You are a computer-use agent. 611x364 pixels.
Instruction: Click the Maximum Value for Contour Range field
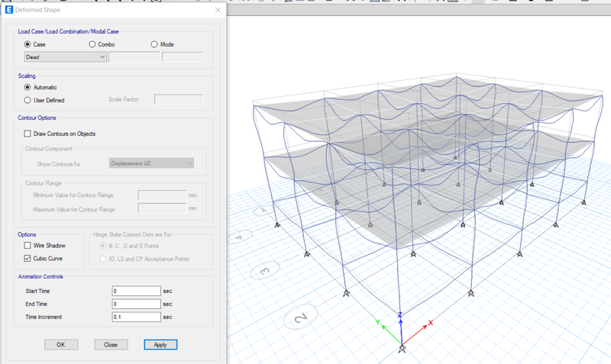click(x=162, y=208)
